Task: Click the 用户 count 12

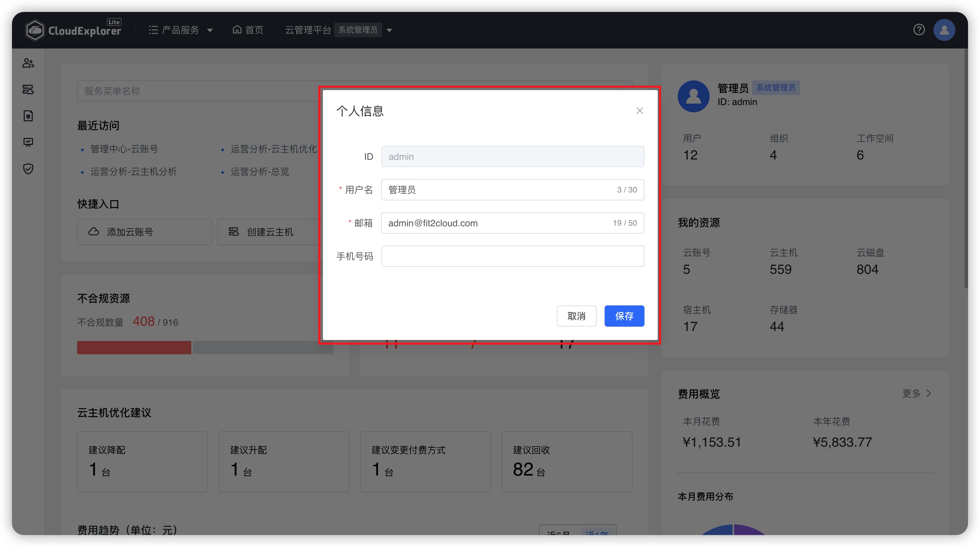Action: click(x=690, y=155)
